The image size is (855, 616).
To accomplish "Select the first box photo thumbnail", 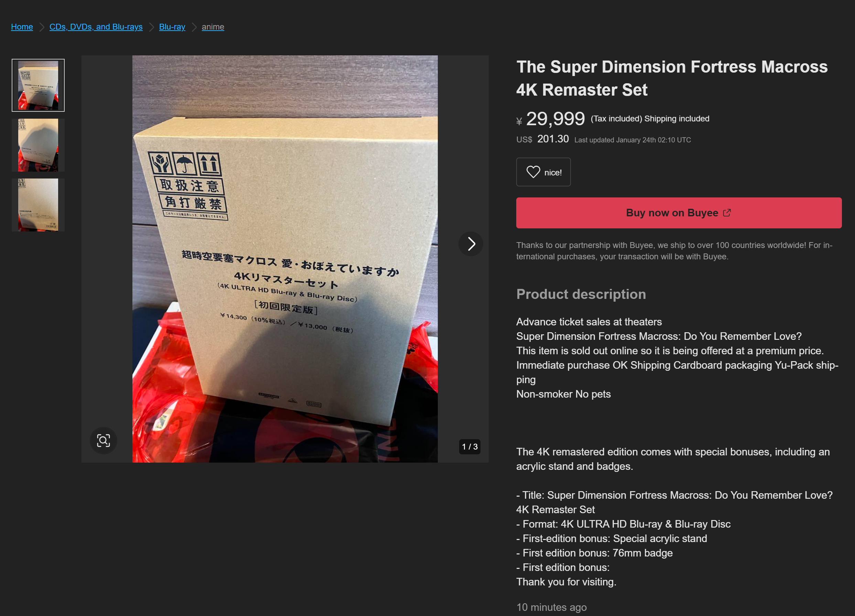I will pos(38,85).
